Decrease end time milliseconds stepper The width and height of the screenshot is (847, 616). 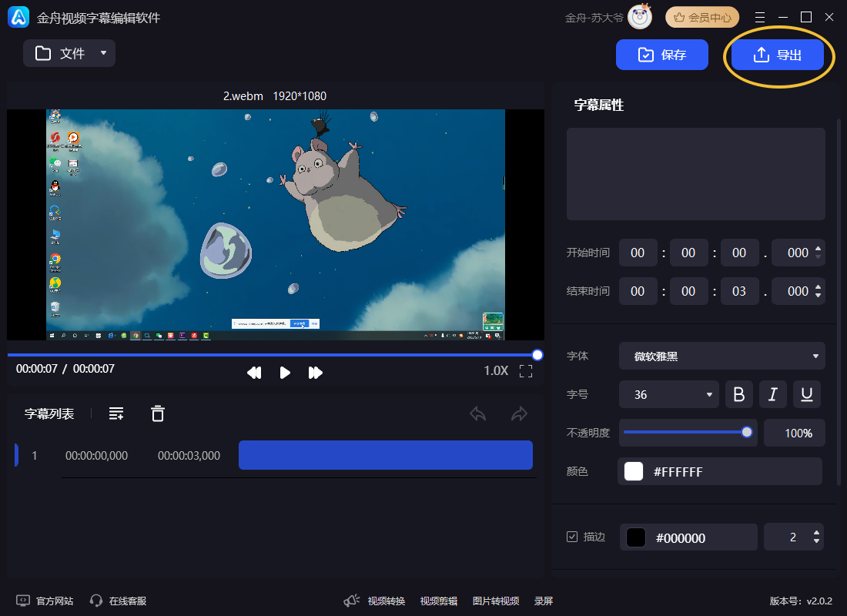coord(818,295)
